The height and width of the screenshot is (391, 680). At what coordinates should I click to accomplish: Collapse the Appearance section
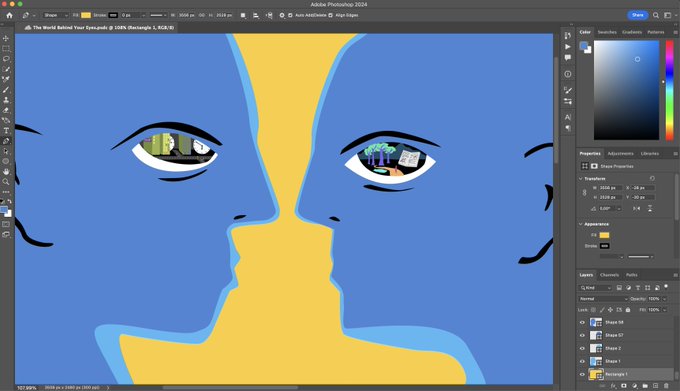[x=581, y=224]
